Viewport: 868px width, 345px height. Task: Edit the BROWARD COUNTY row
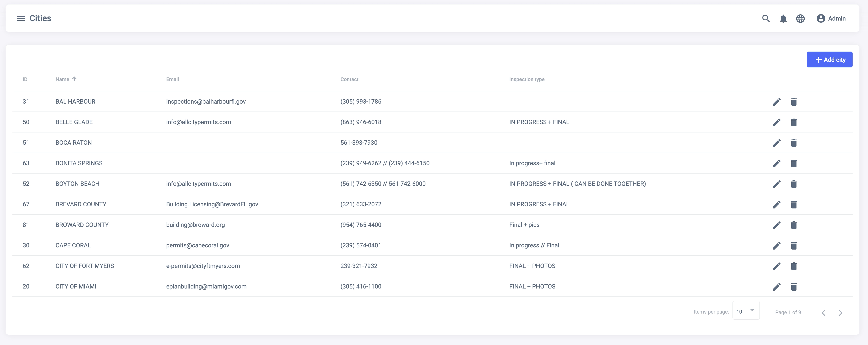[x=776, y=225]
